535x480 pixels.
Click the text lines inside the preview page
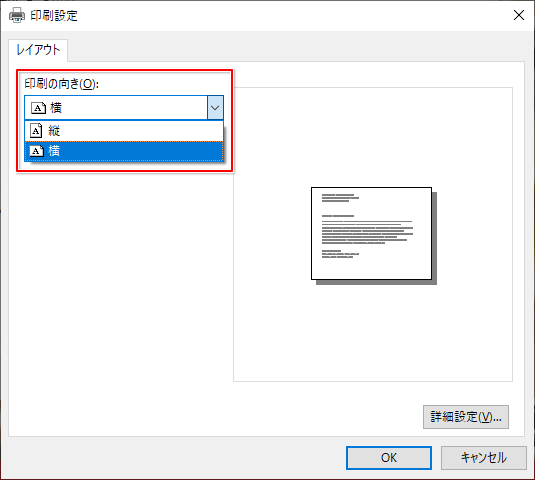coord(367,226)
